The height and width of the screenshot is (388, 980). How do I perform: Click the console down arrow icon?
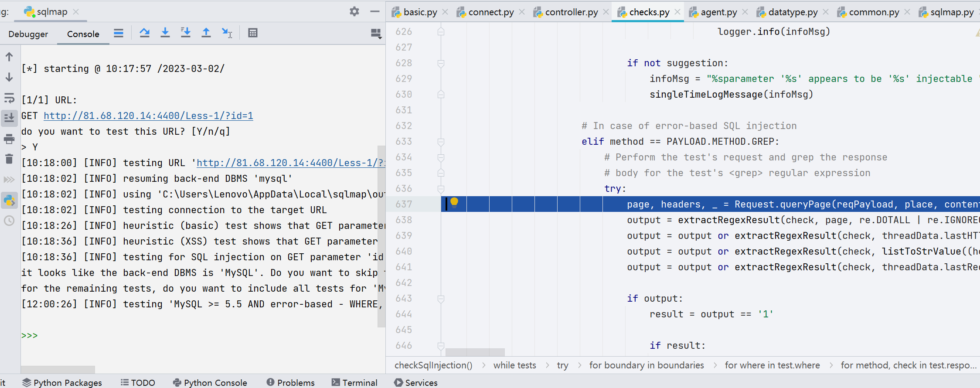coord(9,77)
